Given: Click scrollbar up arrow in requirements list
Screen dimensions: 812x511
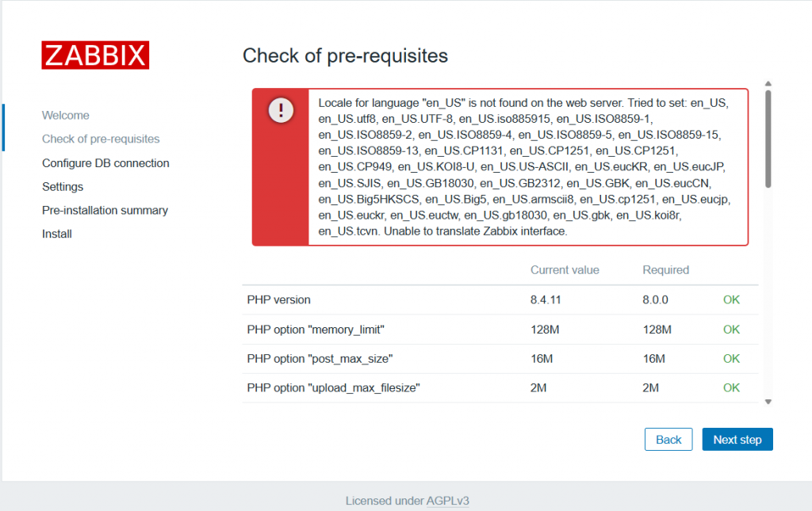Looking at the screenshot, I should [x=768, y=83].
